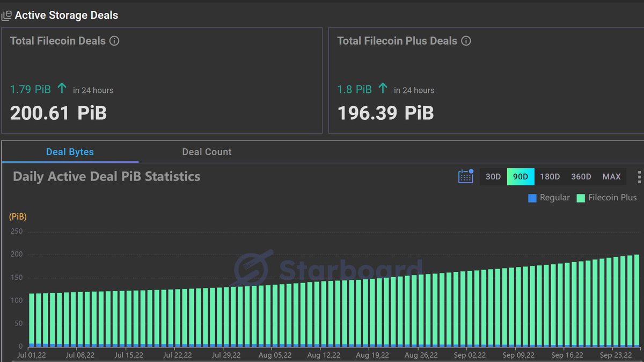Toggle the Regular legend series

pyautogui.click(x=549, y=198)
